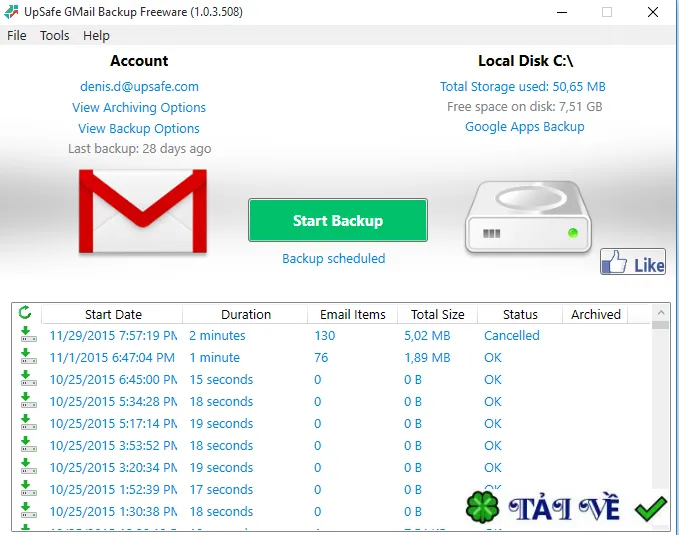Click the scroll up arrow of backup list

point(660,312)
